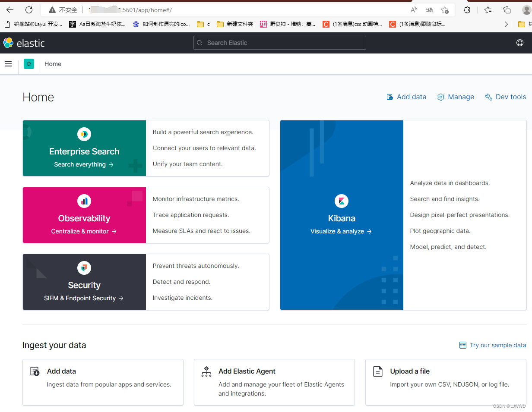Open the Kibana solution card

click(403, 215)
